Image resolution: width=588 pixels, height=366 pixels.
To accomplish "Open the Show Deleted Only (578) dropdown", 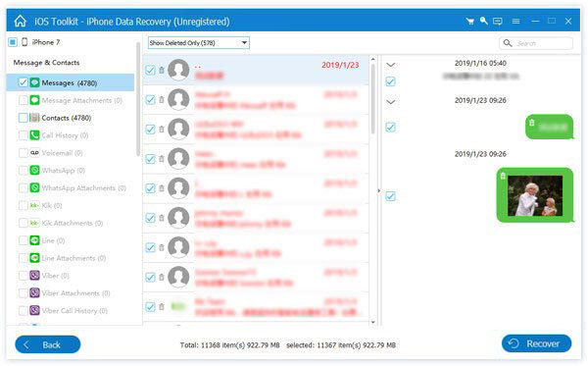I will point(199,43).
